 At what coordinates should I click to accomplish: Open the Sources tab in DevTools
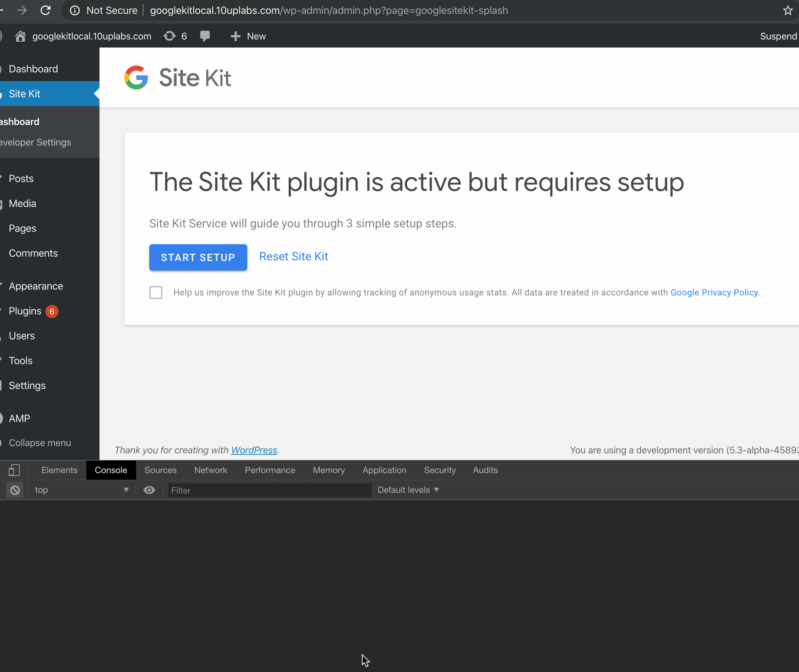[x=160, y=470]
